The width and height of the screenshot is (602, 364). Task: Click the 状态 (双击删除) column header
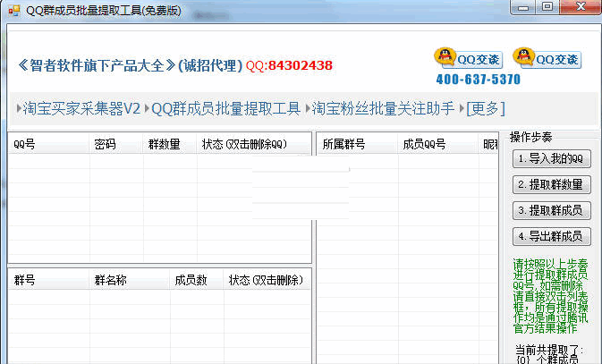coord(267,280)
